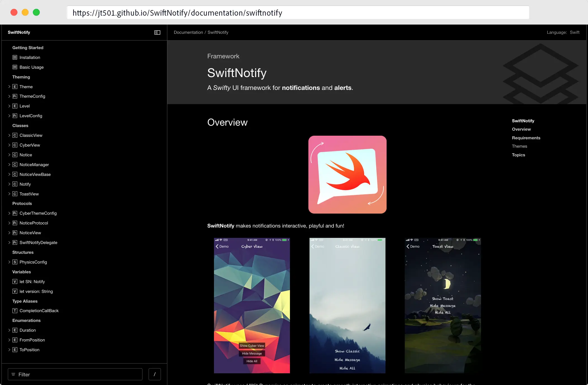
Task: Click the struct icon beside PhysicsConfig
Action: point(15,262)
